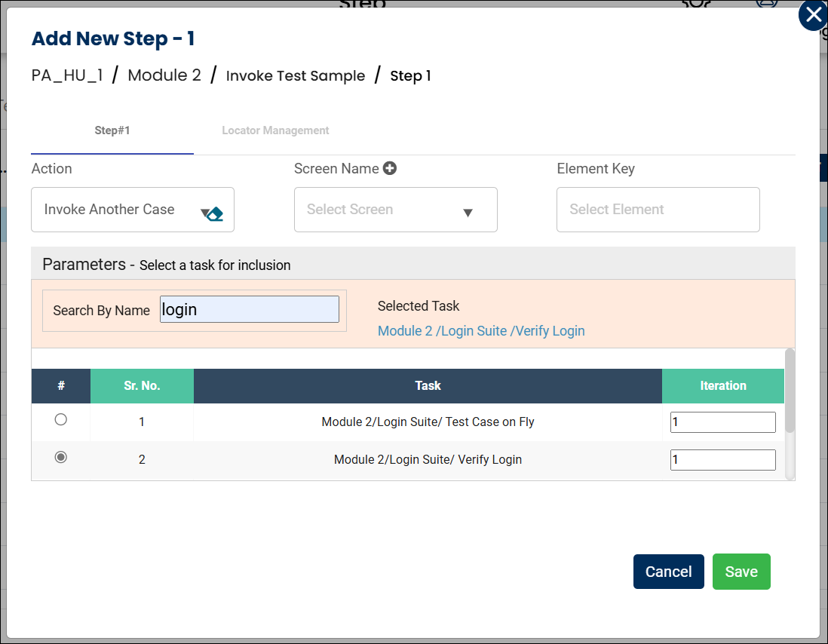Click the green Save button

(x=741, y=572)
